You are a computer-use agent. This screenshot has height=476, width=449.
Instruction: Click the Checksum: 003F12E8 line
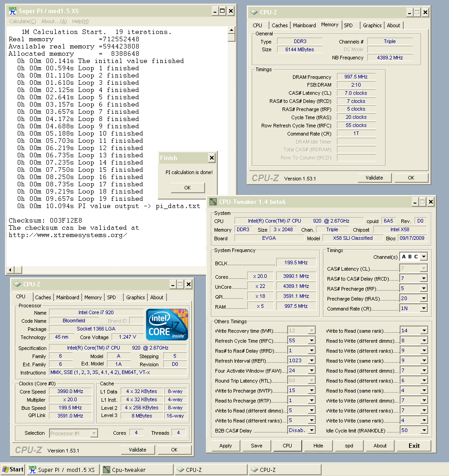click(x=45, y=220)
